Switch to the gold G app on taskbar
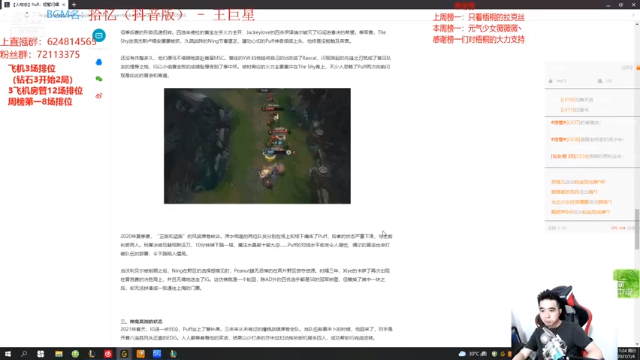 click(124, 354)
